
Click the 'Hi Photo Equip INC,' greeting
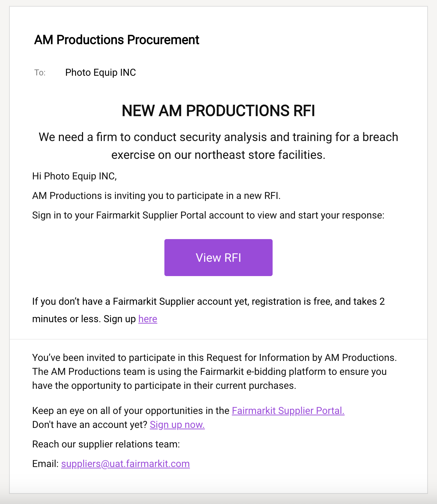pyautogui.click(x=74, y=176)
